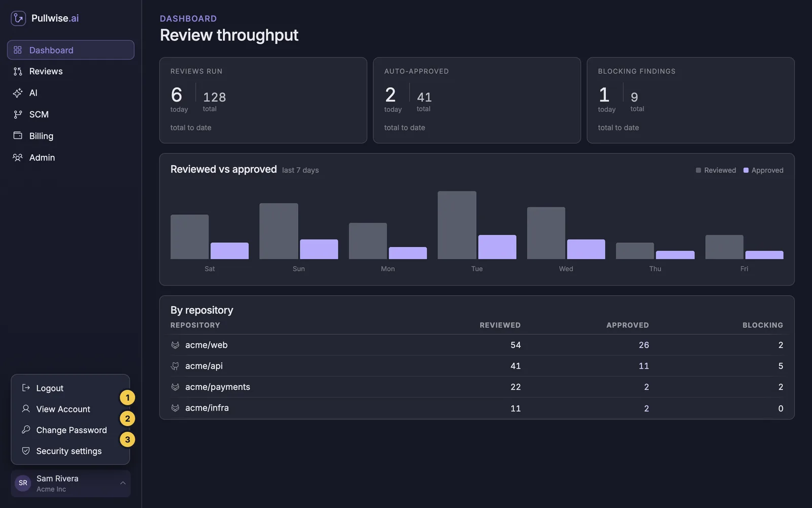The image size is (812, 508).
Task: Click Tuesday's purple Approved bar
Action: click(x=497, y=247)
